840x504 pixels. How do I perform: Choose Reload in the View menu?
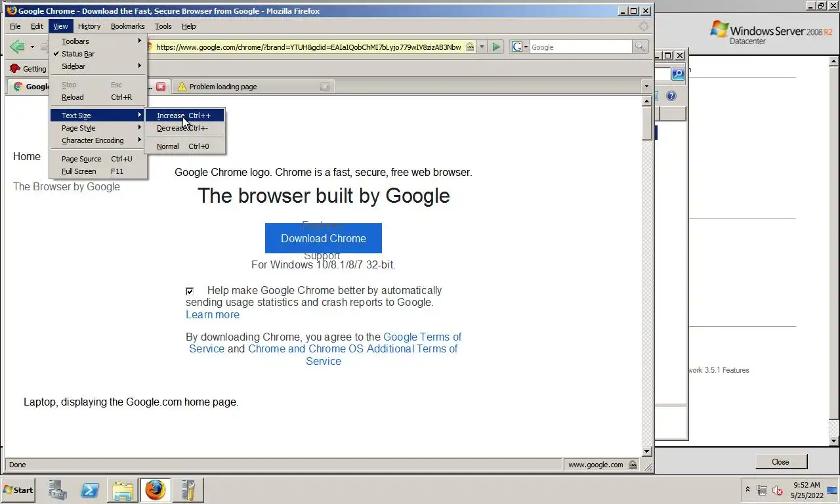(98, 97)
